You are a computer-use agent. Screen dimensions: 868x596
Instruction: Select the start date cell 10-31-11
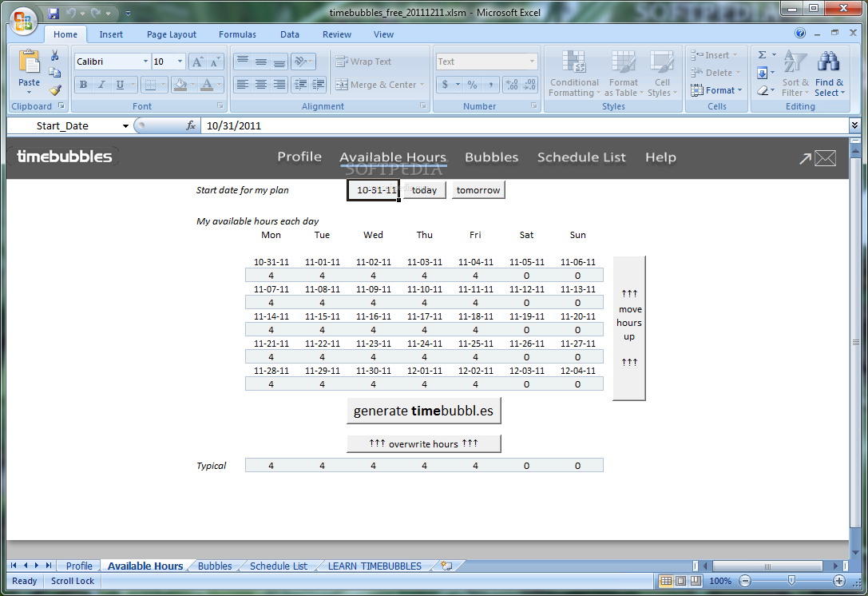tap(373, 190)
